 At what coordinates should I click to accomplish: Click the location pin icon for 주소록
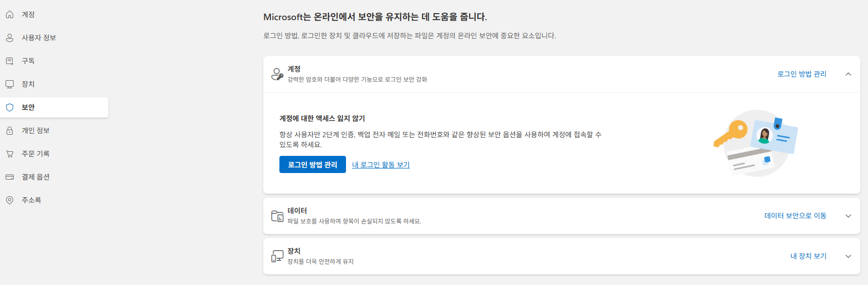(10, 200)
